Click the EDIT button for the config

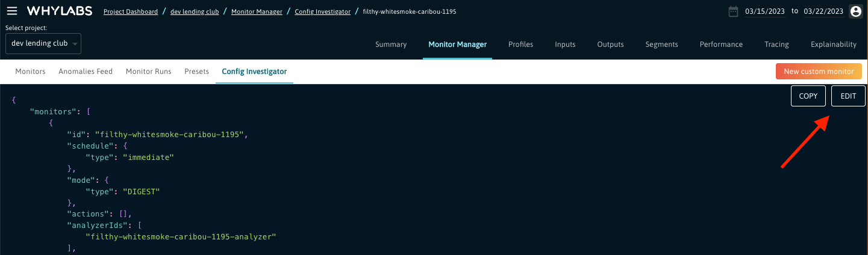pos(848,96)
